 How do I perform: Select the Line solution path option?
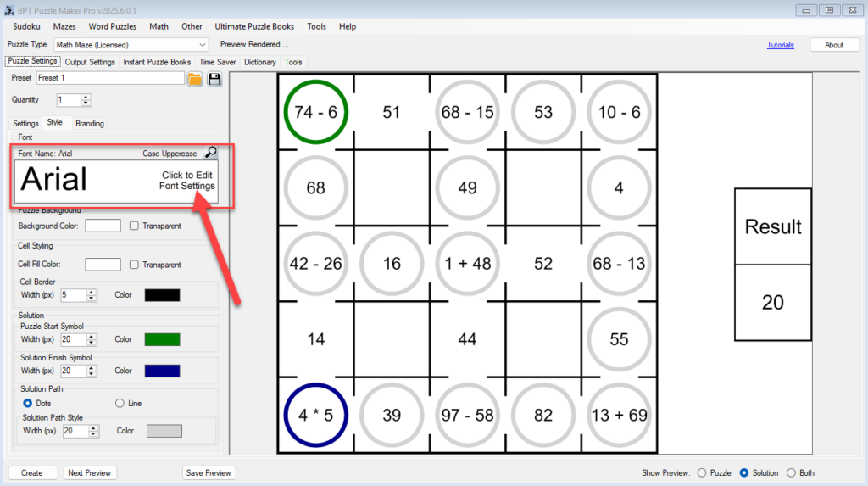tap(120, 403)
